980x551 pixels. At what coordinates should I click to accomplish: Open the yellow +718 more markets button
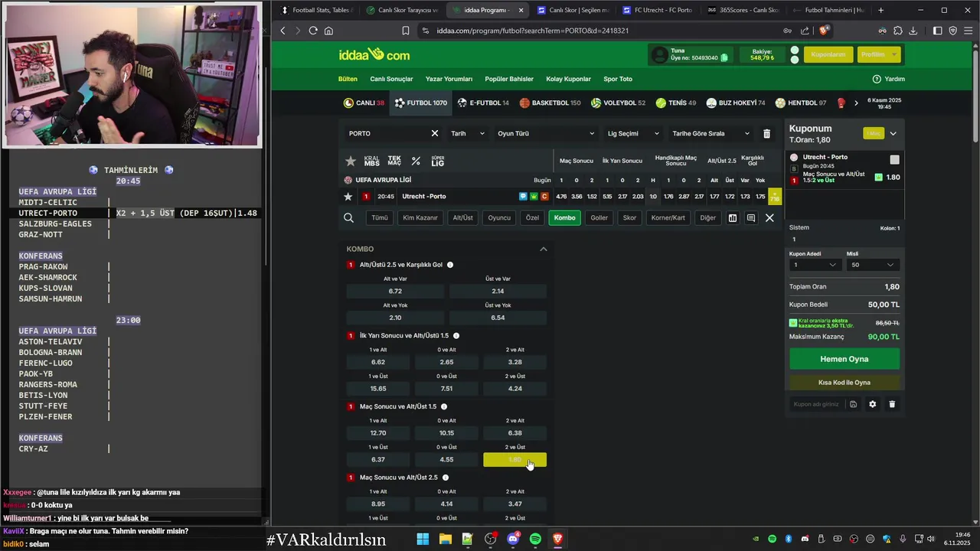pos(775,197)
